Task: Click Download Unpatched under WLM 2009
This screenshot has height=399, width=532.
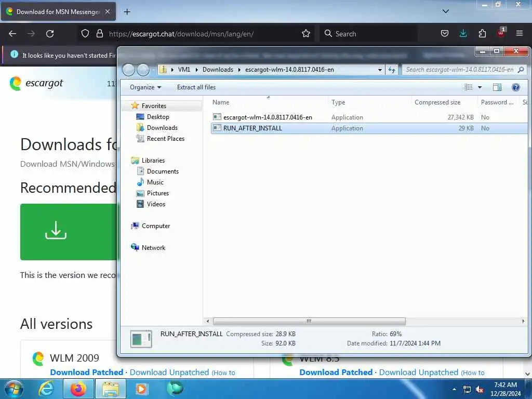Action: click(169, 372)
